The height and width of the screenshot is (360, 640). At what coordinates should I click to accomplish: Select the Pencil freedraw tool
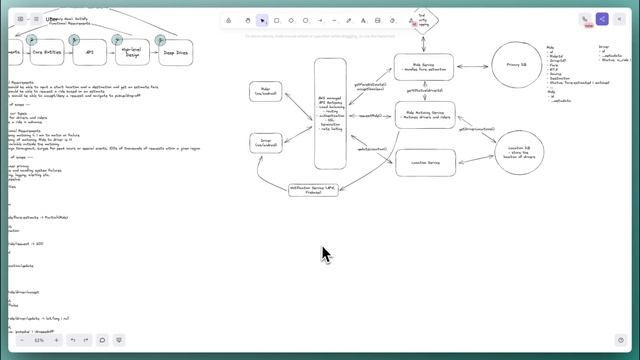click(x=349, y=20)
